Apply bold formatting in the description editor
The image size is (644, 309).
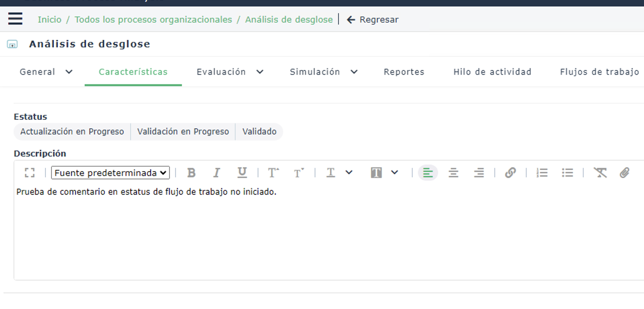point(192,173)
